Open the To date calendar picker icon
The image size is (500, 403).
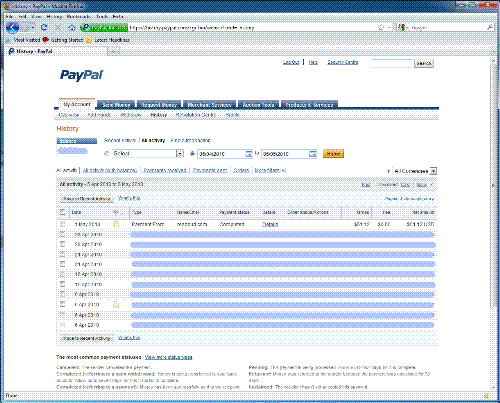(x=312, y=154)
